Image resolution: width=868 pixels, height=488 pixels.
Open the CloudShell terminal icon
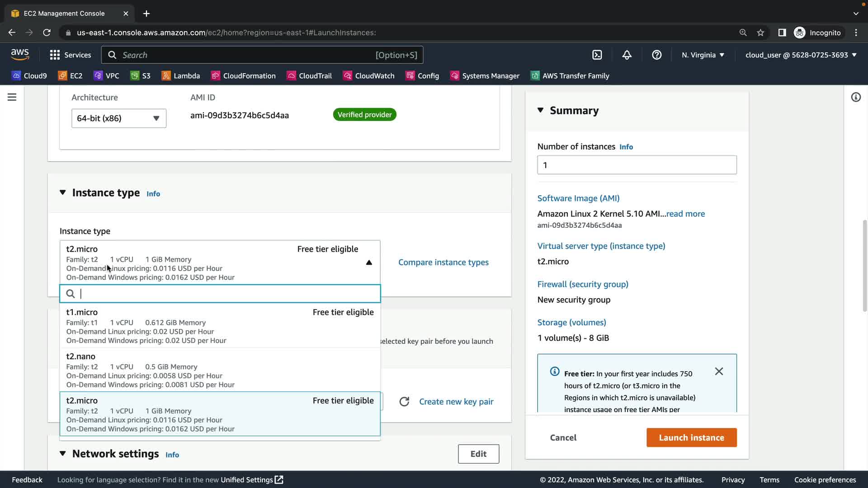pyautogui.click(x=597, y=55)
